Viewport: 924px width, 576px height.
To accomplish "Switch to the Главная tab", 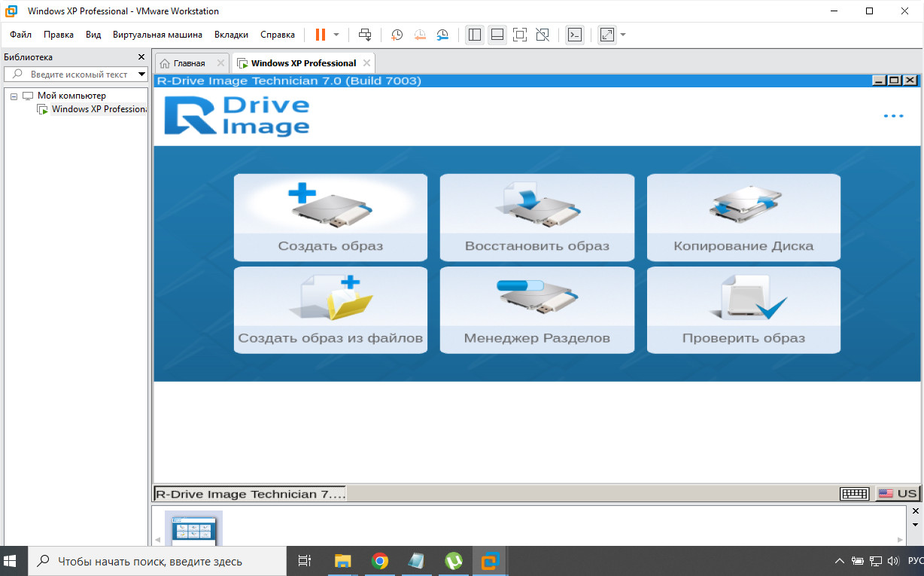I will pos(189,63).
